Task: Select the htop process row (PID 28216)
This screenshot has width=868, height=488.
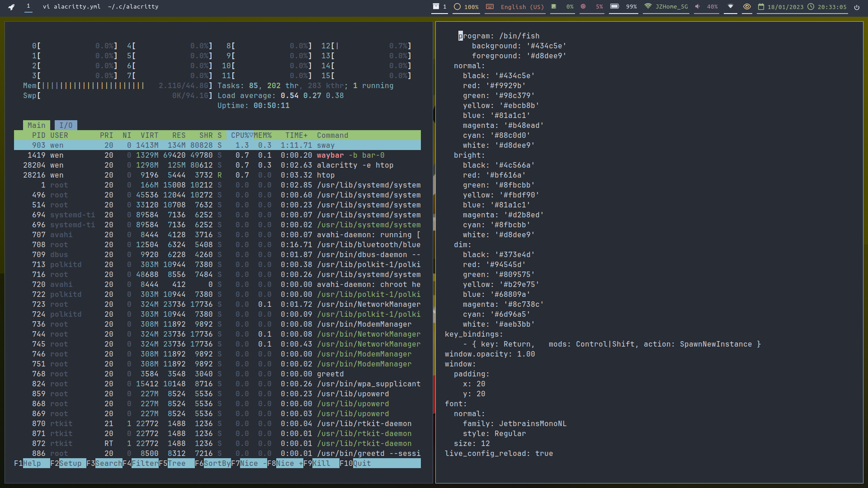Action: pos(217,175)
